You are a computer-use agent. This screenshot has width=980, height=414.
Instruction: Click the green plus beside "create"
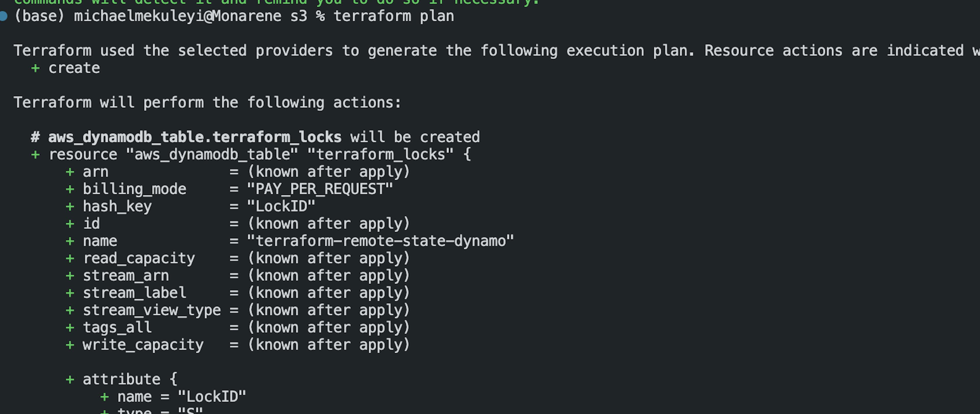(x=35, y=68)
